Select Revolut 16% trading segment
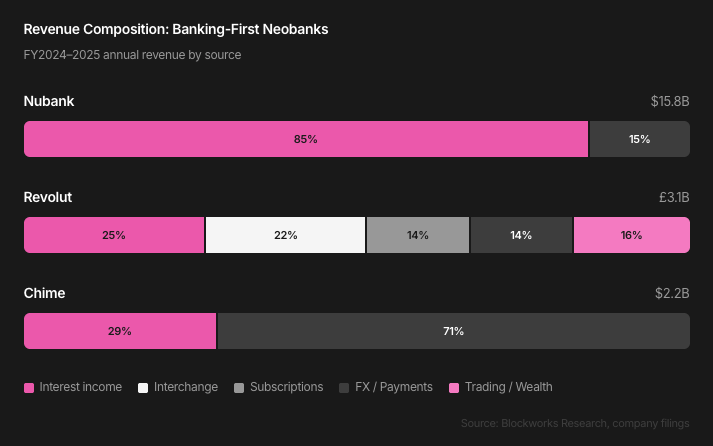This screenshot has width=713, height=446. point(631,235)
